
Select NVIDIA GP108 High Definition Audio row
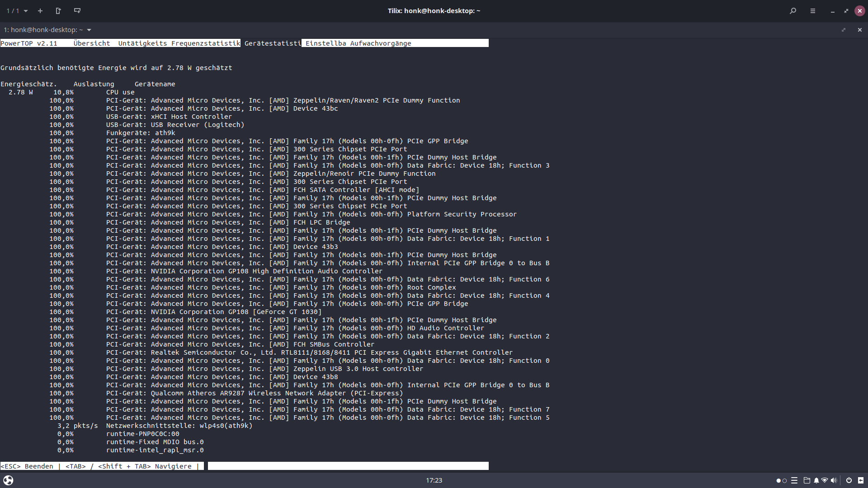tap(216, 271)
